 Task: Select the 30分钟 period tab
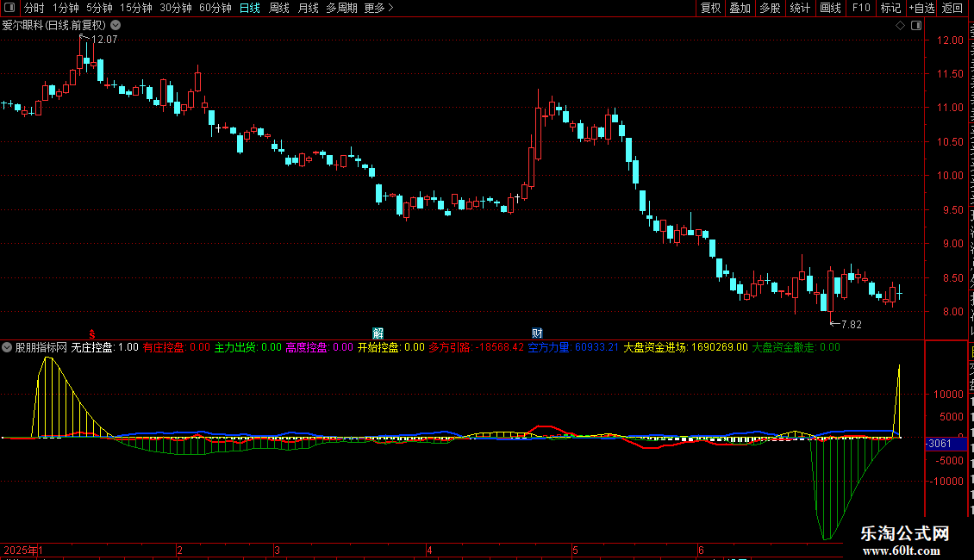176,8
